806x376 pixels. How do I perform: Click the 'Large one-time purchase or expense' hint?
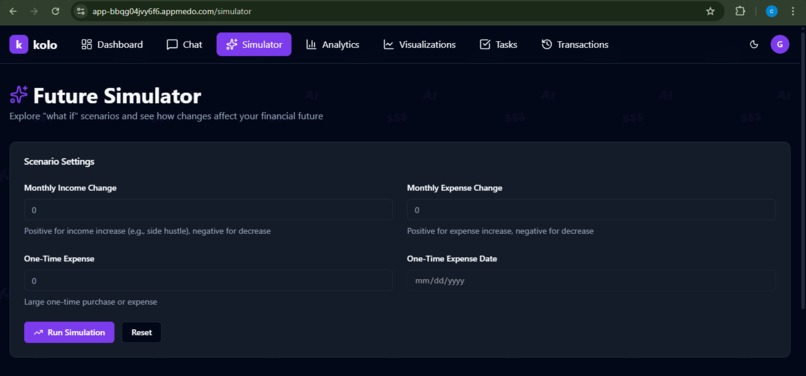(90, 302)
